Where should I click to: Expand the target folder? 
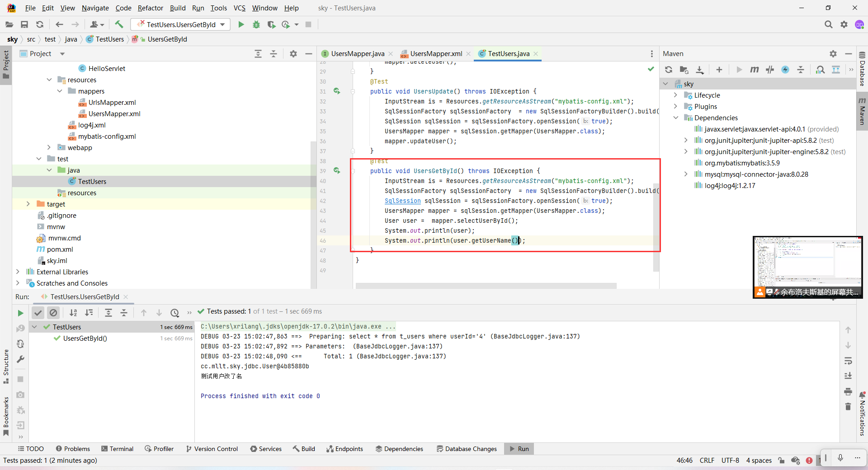(28, 204)
